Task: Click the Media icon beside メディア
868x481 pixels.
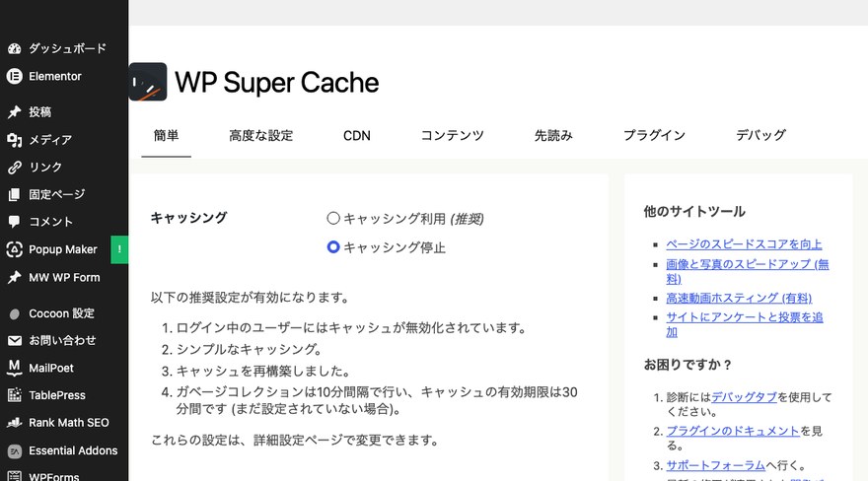Action: tap(15, 140)
